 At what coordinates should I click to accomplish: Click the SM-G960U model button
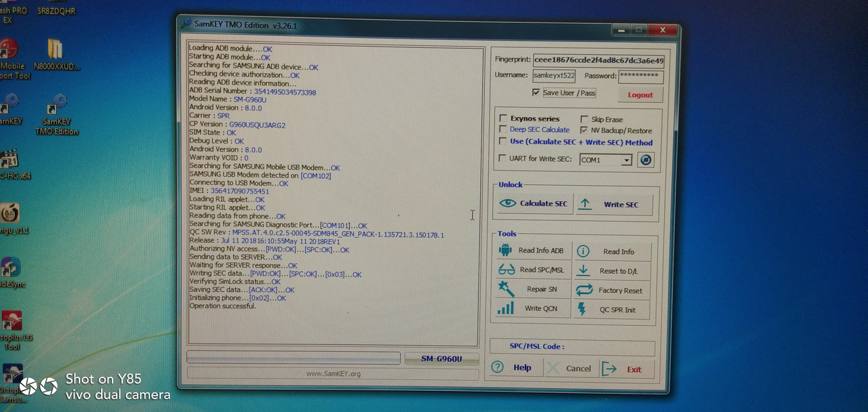(x=441, y=358)
